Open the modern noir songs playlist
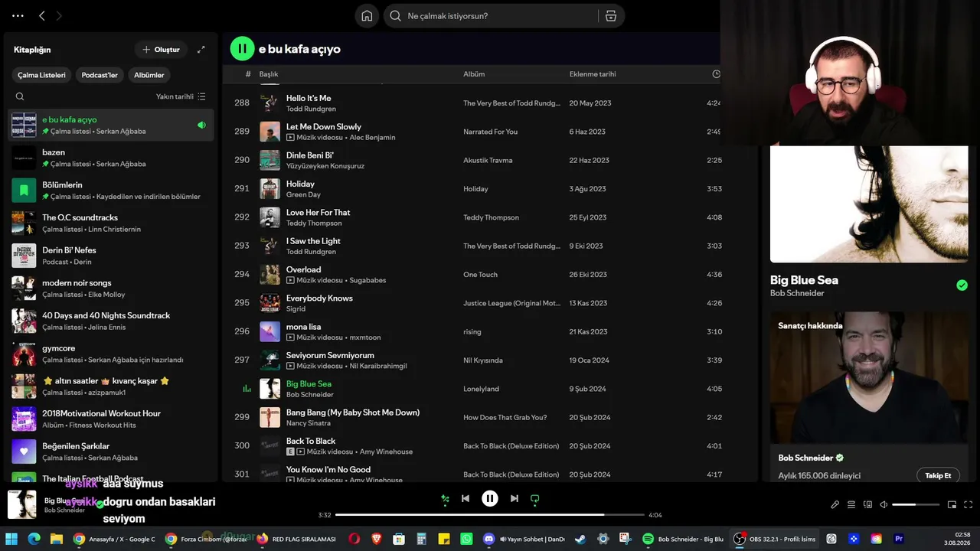The width and height of the screenshot is (980, 551). (111, 289)
